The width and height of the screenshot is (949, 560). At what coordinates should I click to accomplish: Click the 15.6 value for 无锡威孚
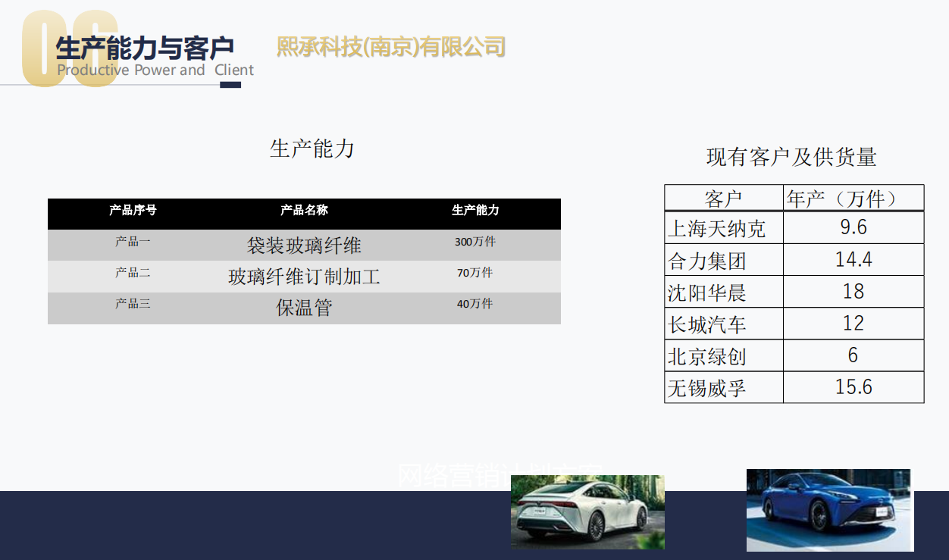(x=853, y=387)
